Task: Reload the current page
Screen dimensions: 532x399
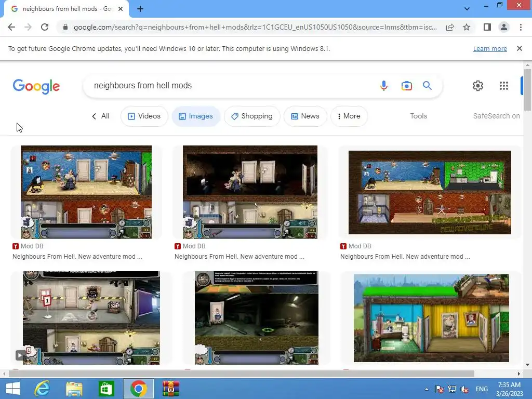Action: coord(45,27)
